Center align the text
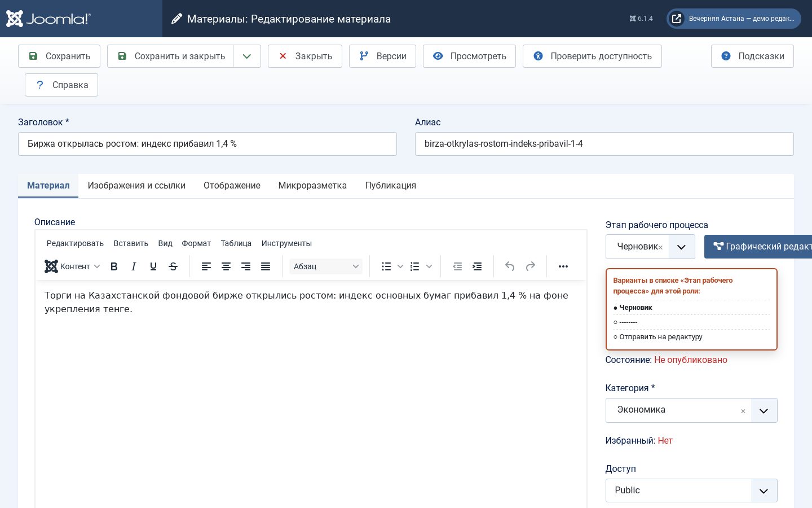The height and width of the screenshot is (508, 812). click(x=226, y=266)
